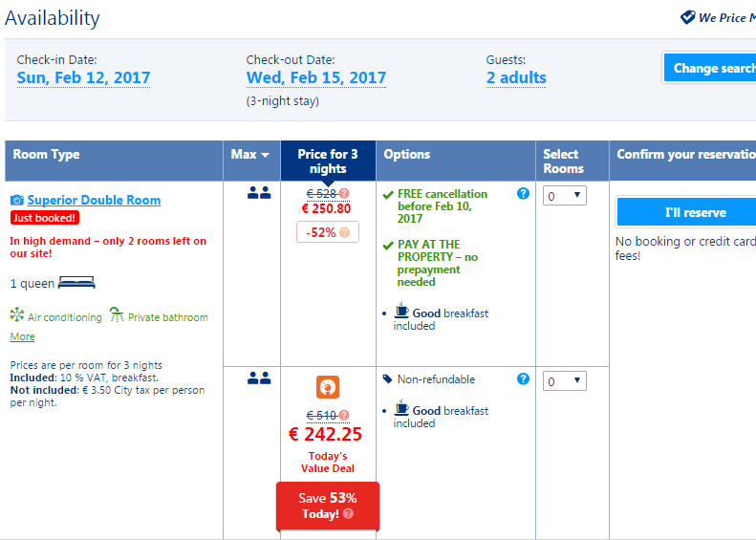This screenshot has width=756, height=540.
Task: Open the Superior Double Room link
Action: (94, 200)
